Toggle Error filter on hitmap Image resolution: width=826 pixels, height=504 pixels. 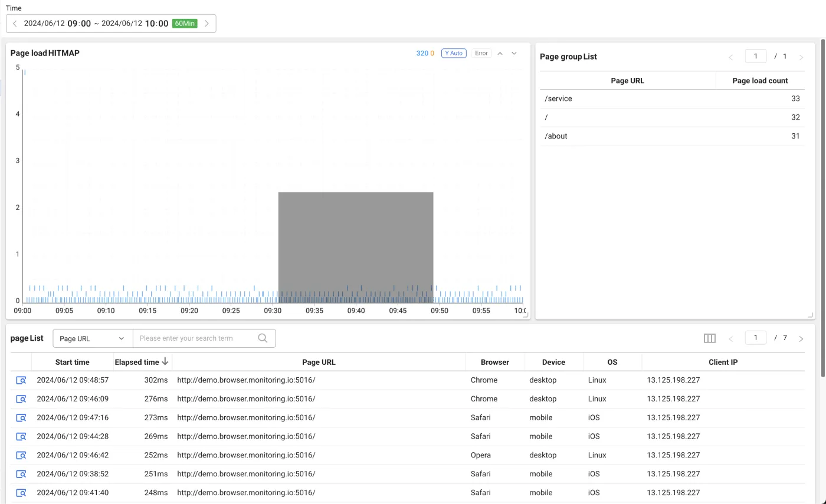point(481,53)
